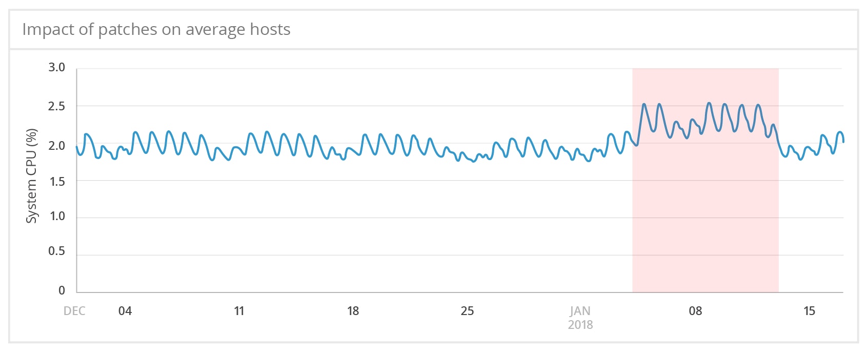Click inside the pink highlighted patch period
Screen dimensions: 868x352
click(705, 216)
